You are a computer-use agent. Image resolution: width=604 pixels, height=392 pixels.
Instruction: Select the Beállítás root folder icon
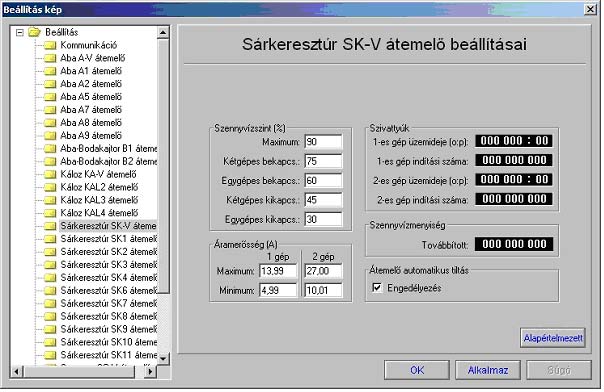[35, 32]
